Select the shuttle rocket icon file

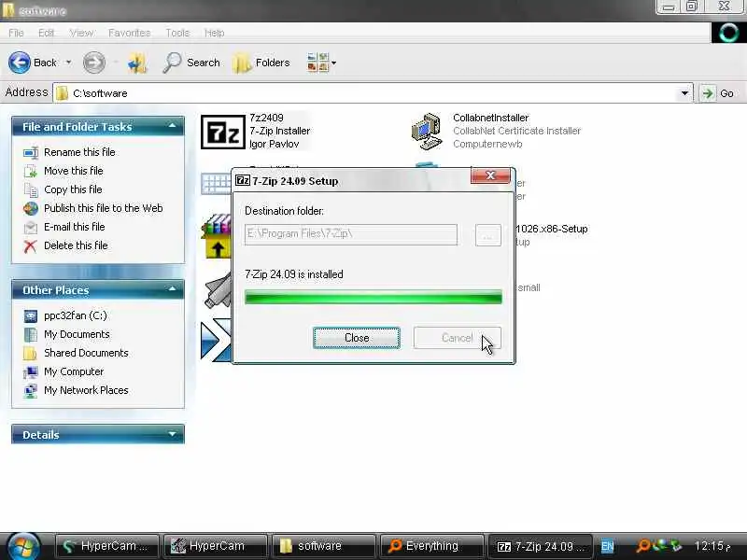pos(218,290)
